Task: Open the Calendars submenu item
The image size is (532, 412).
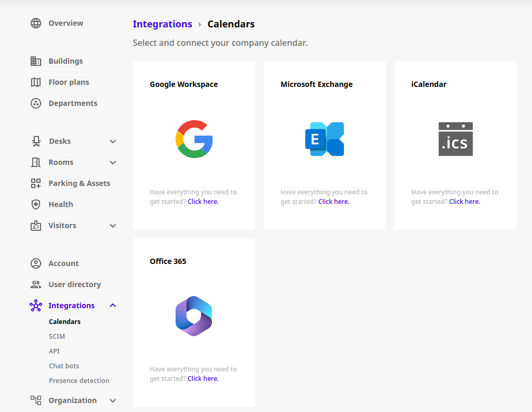Action: coord(64,321)
